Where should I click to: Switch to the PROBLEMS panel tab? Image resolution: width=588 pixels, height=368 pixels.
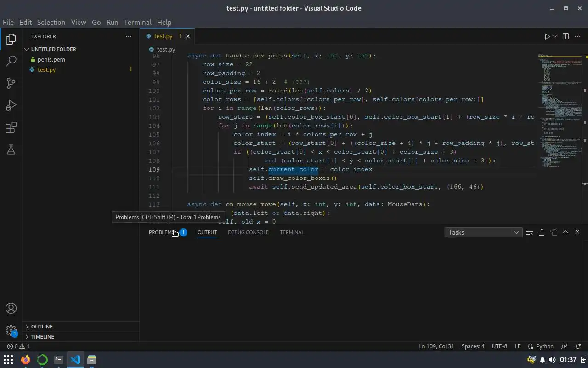click(x=168, y=232)
